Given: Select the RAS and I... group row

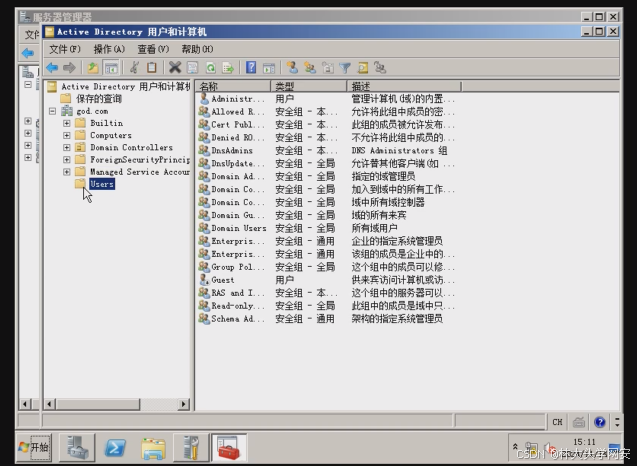Looking at the screenshot, I should tap(327, 293).
